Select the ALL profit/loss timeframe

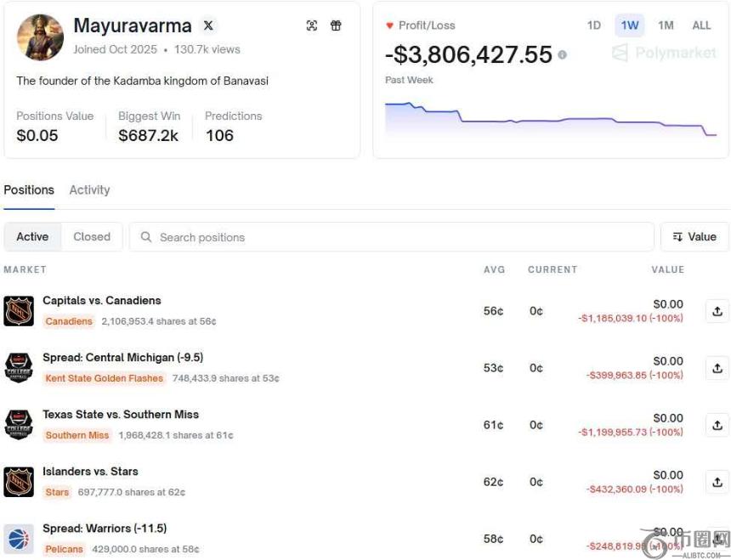[701, 25]
